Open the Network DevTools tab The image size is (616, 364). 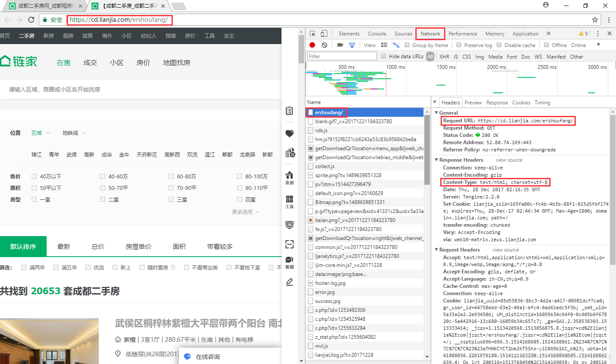[x=430, y=34]
